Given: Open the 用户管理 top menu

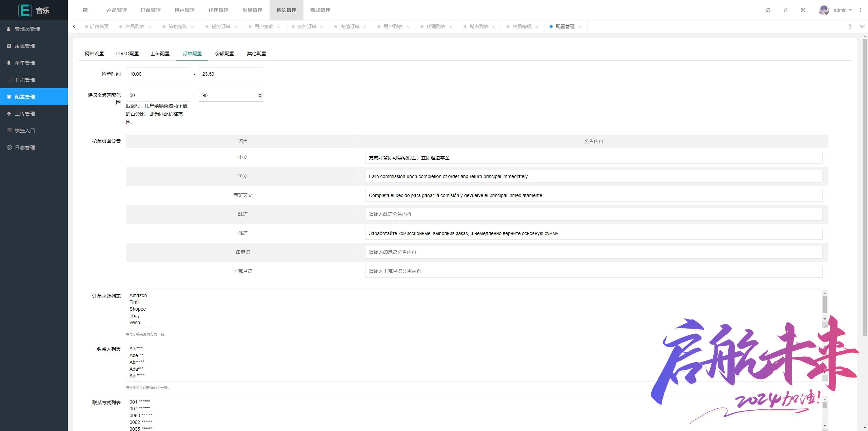Looking at the screenshot, I should tap(184, 10).
